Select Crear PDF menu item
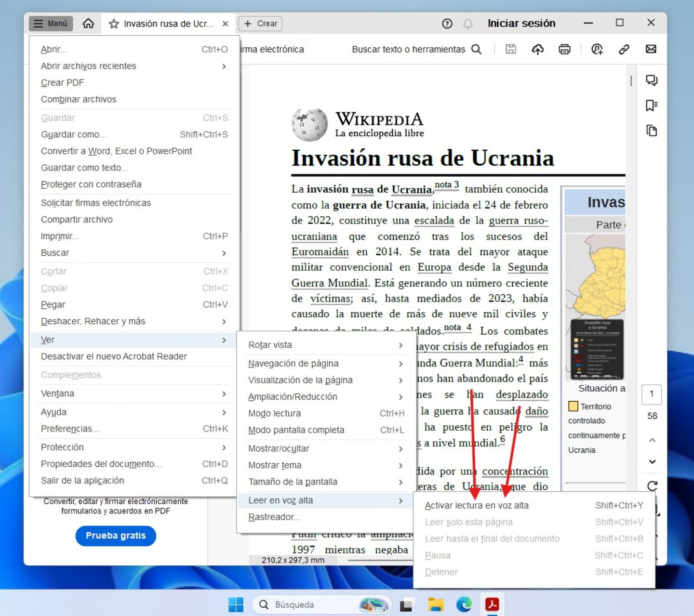The height and width of the screenshot is (616, 694). [x=134, y=82]
